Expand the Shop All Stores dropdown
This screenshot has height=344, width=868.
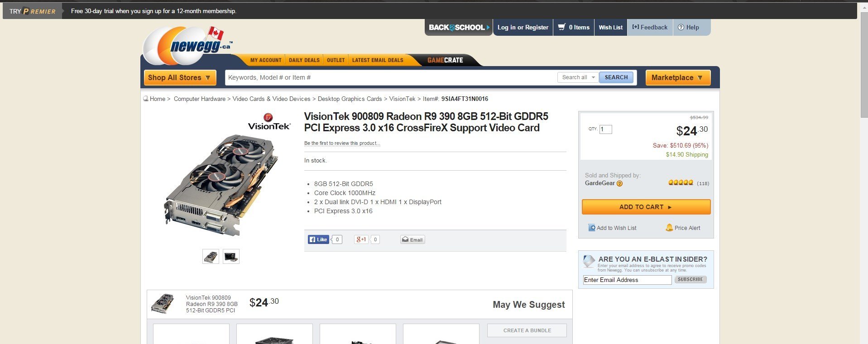pos(180,77)
